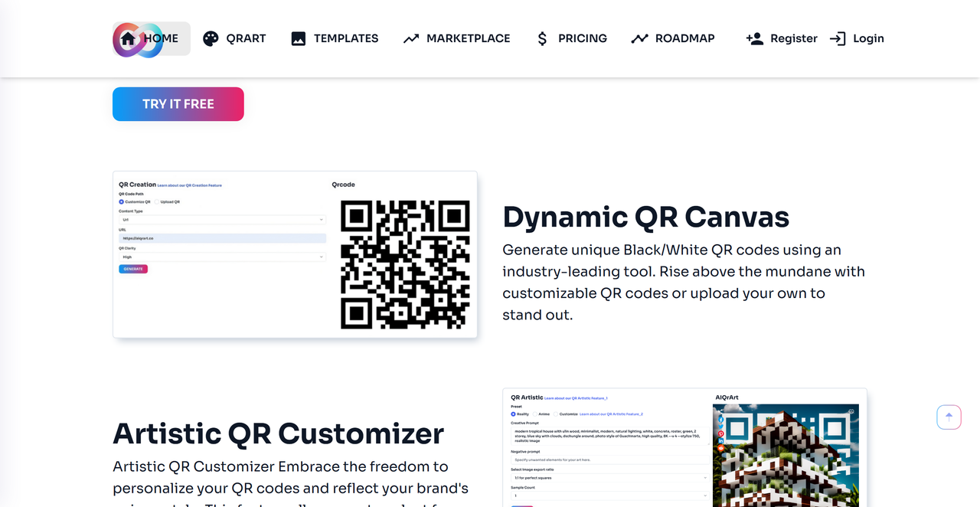The width and height of the screenshot is (980, 507).
Task: Click the "Dynamic QR Canvas" heading
Action: (646, 218)
